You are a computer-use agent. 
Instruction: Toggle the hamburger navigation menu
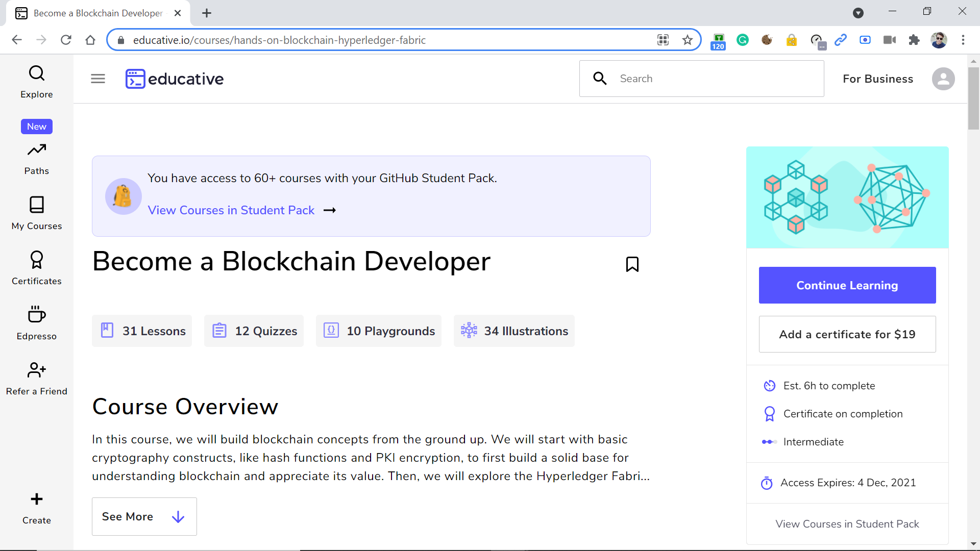(x=98, y=79)
